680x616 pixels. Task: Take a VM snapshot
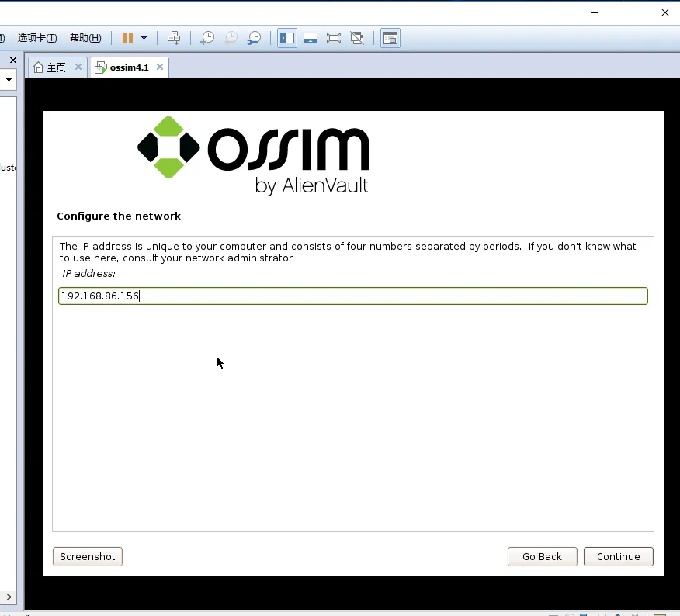click(206, 38)
